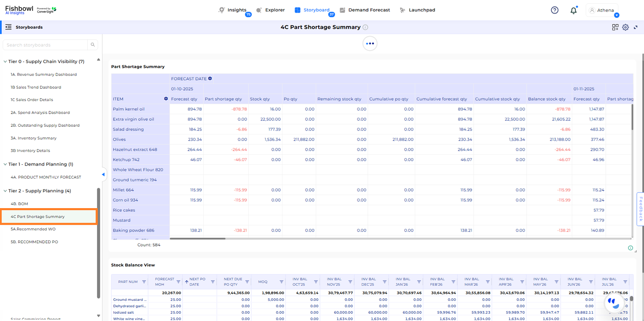The height and width of the screenshot is (321, 644).
Task: Click the add widget grid icon
Action: coord(615,27)
